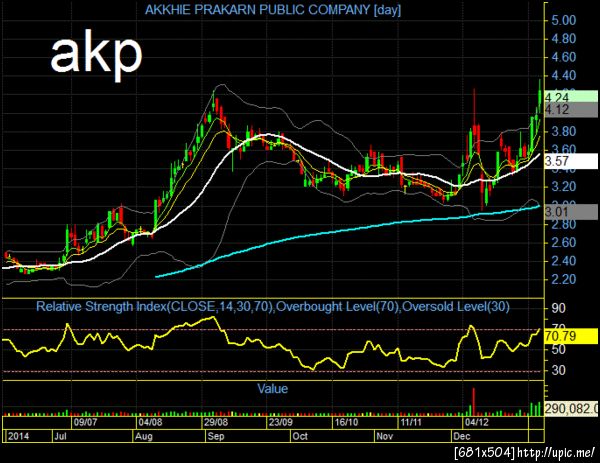Select the gray 4.12 price marker
This screenshot has height=463, width=600.
point(571,110)
